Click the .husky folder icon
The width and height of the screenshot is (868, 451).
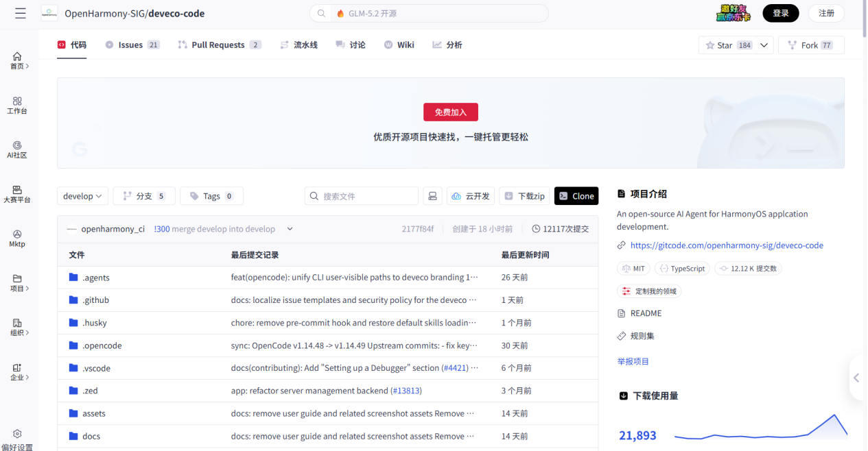pos(73,323)
